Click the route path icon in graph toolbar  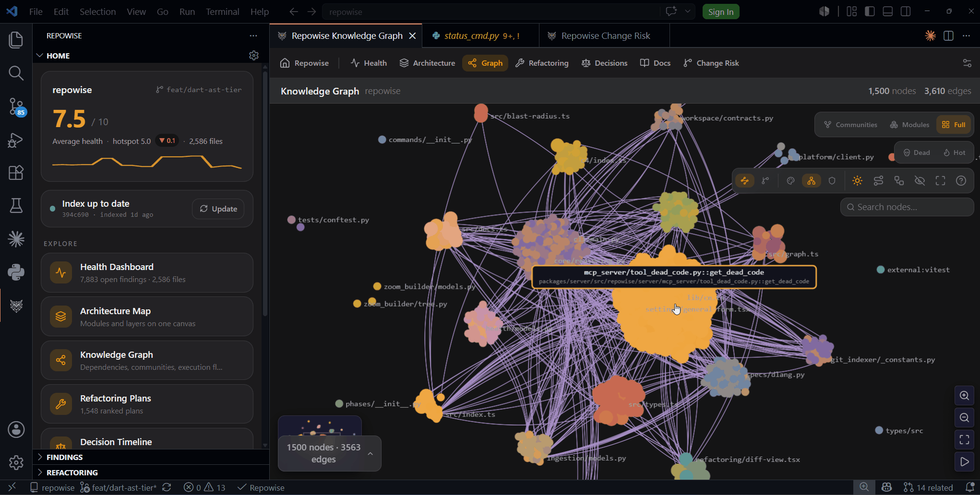point(878,181)
